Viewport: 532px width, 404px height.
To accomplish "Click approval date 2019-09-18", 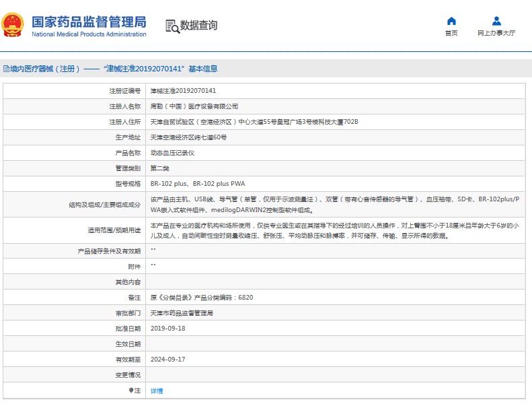I will click(x=167, y=329).
